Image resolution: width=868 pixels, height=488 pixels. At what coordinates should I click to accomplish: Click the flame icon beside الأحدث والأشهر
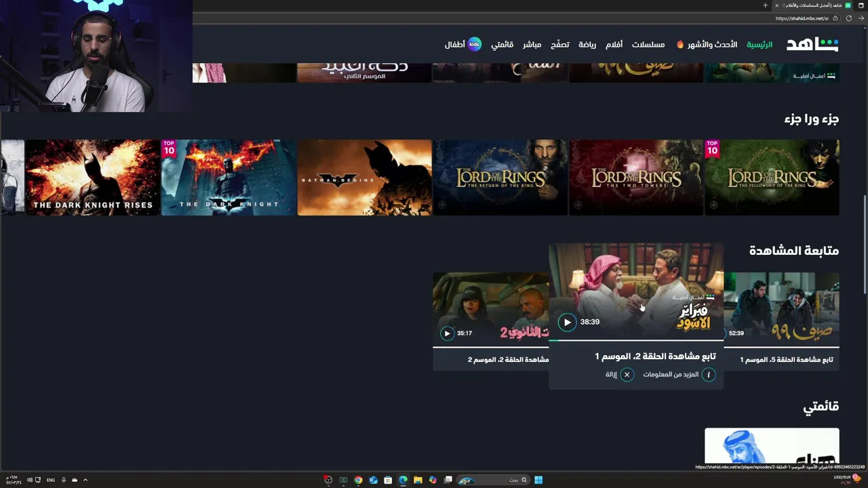coord(680,45)
